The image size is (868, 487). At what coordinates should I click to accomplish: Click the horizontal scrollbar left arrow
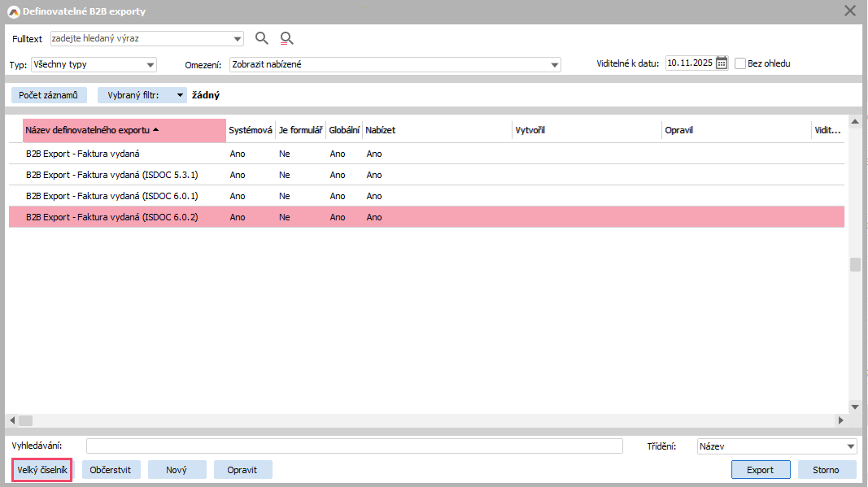tap(13, 420)
